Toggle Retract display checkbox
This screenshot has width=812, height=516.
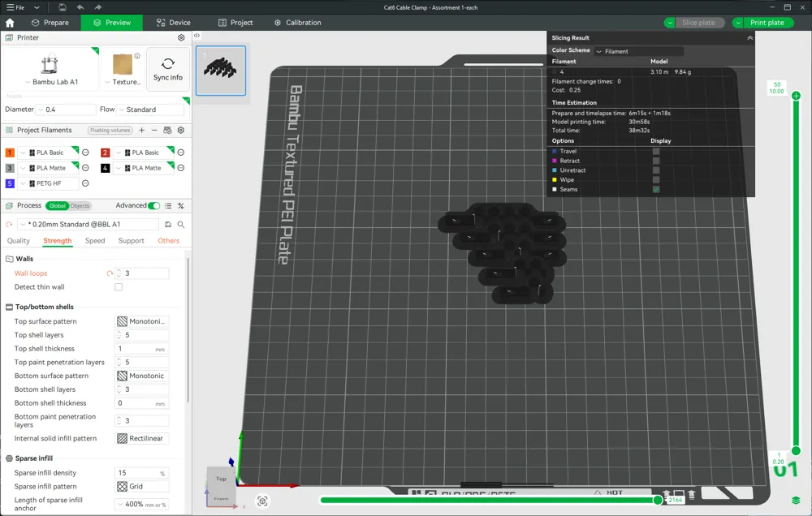coord(656,161)
